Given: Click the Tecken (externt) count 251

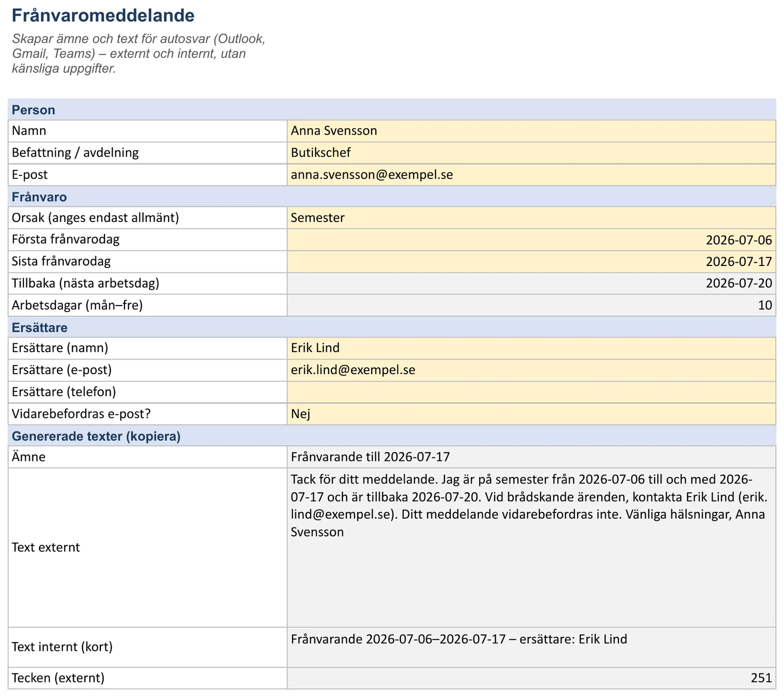Looking at the screenshot, I should click(x=531, y=678).
